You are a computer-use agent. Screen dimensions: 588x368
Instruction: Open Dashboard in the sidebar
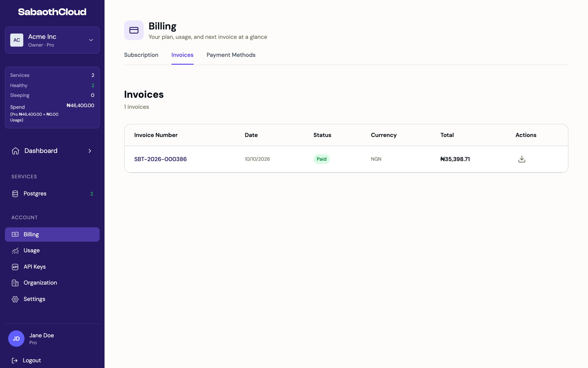click(x=52, y=151)
